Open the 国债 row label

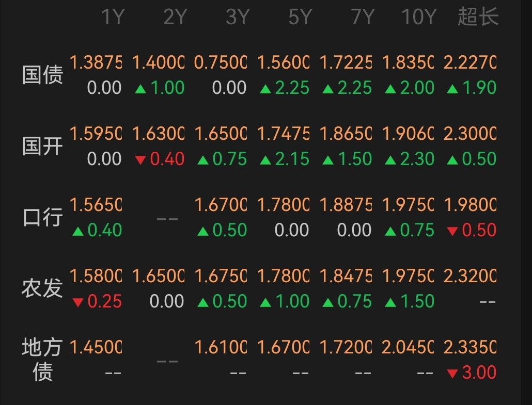coord(42,75)
